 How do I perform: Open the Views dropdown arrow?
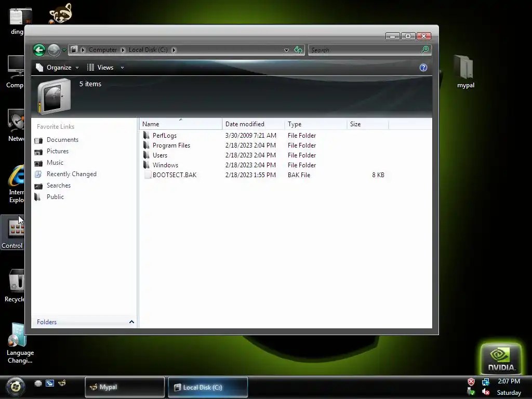point(122,68)
